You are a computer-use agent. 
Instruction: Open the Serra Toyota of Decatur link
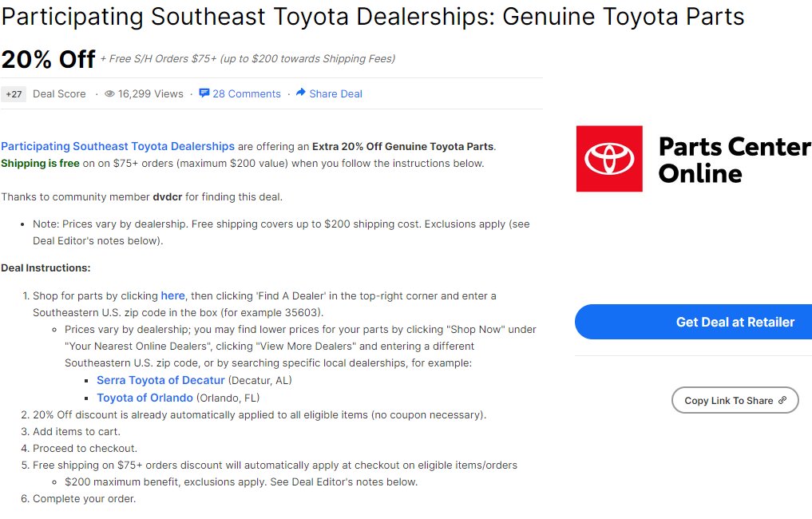tap(160, 380)
